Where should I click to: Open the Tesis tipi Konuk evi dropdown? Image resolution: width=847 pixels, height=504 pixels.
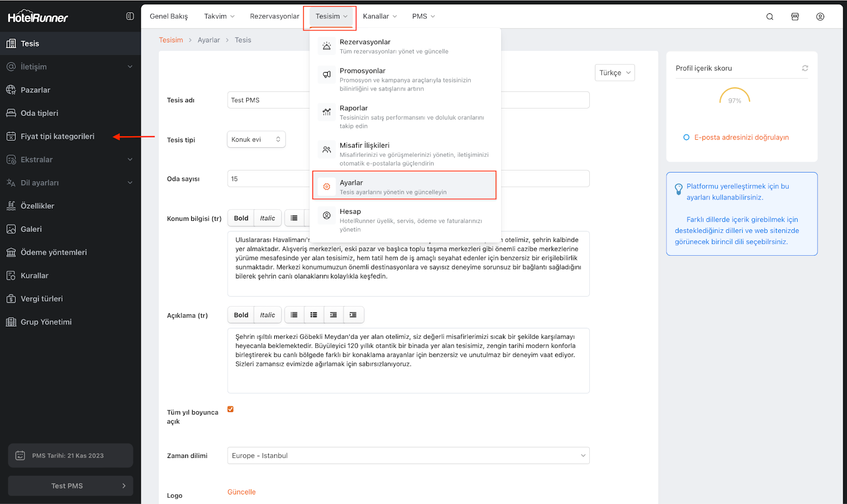(256, 140)
